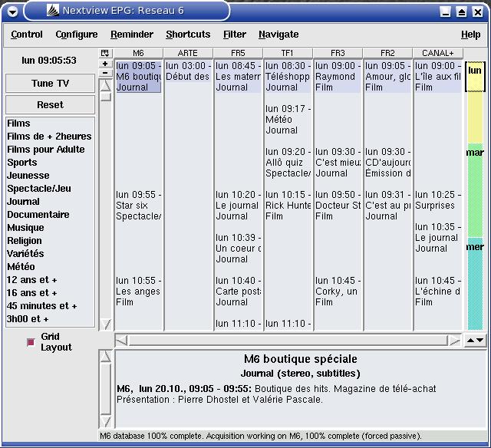Click the horizontal scroll left arrow

[122, 341]
